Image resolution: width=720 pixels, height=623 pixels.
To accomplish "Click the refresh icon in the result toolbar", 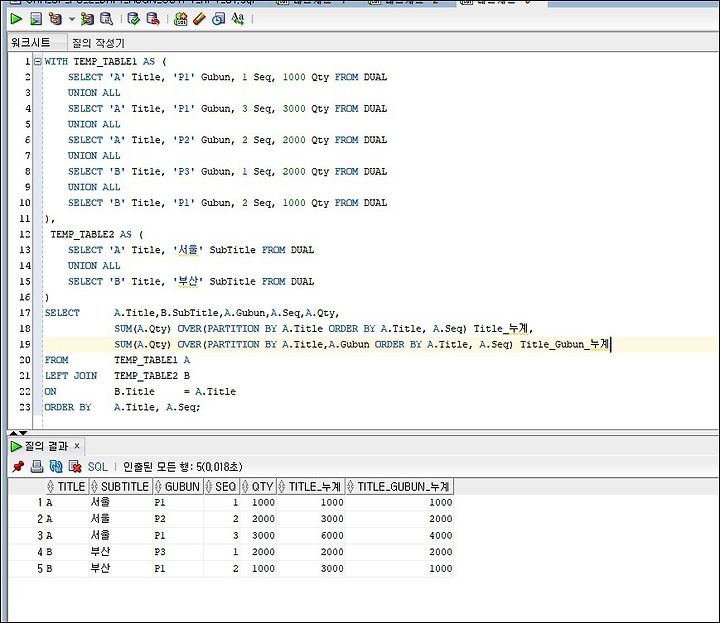I will (56, 467).
